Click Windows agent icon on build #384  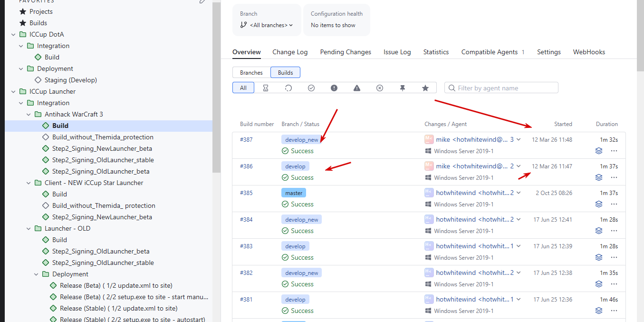[428, 231]
